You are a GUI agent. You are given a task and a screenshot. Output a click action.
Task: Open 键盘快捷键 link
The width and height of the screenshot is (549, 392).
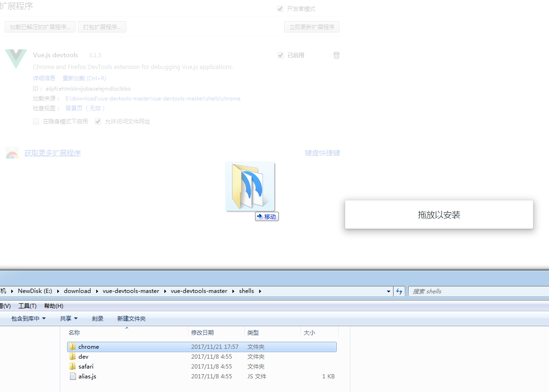click(322, 153)
